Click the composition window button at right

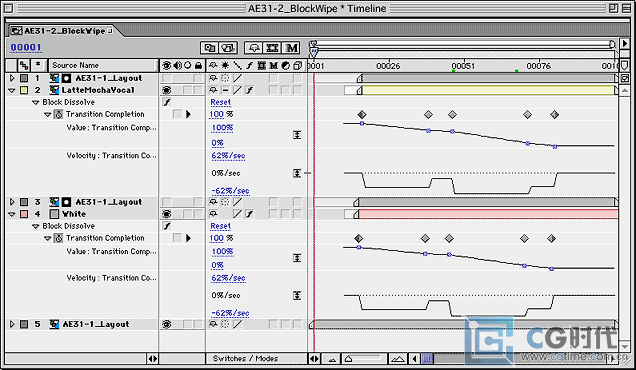pos(625,78)
